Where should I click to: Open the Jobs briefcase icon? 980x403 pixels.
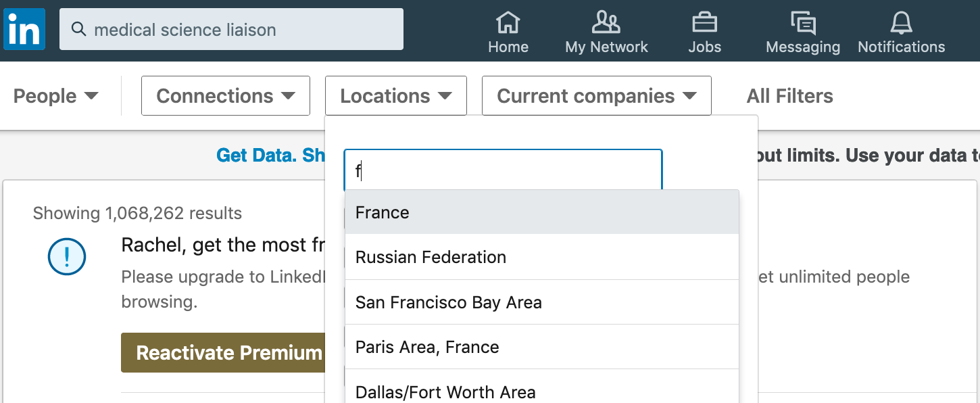pos(704,22)
